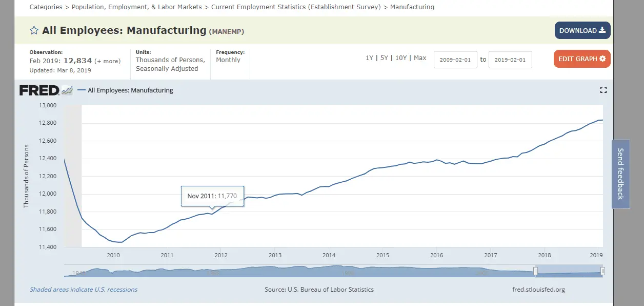
Task: Click the left handle of range slider
Action: coord(535,271)
